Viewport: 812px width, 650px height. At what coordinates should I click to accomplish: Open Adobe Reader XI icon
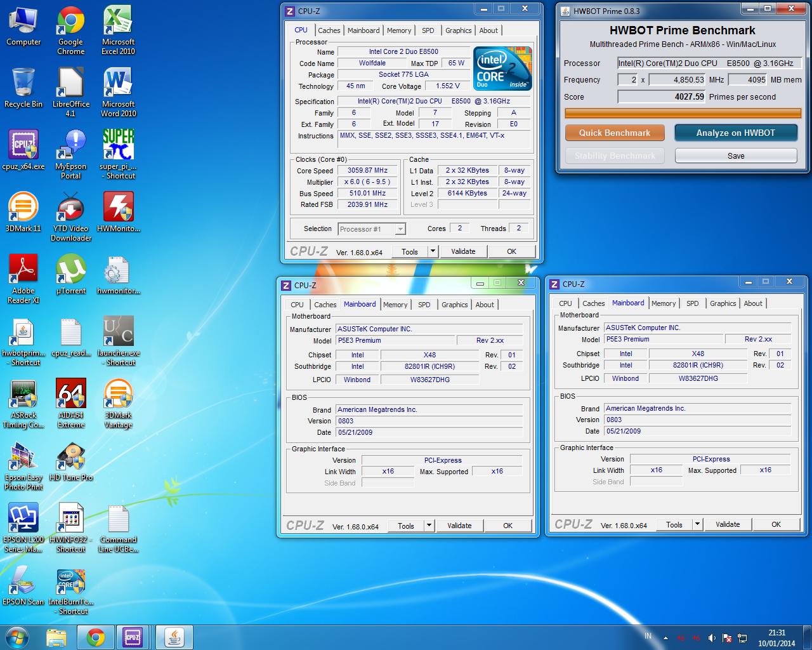pyautogui.click(x=23, y=279)
